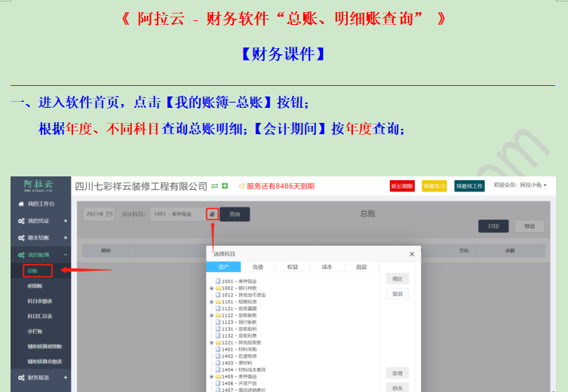Click the file icon of 1012
Image resolution: width=568 pixels, height=392 pixels.
(x=218, y=295)
